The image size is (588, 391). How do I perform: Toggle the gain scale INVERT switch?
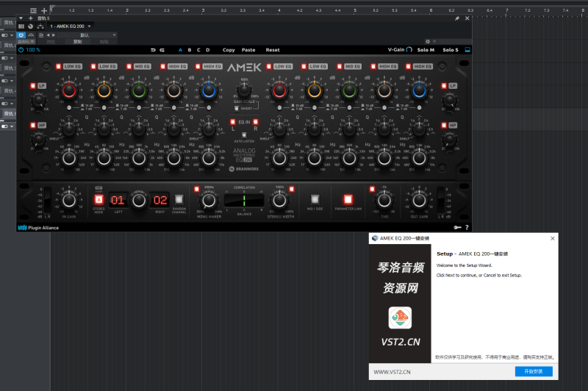(237, 108)
